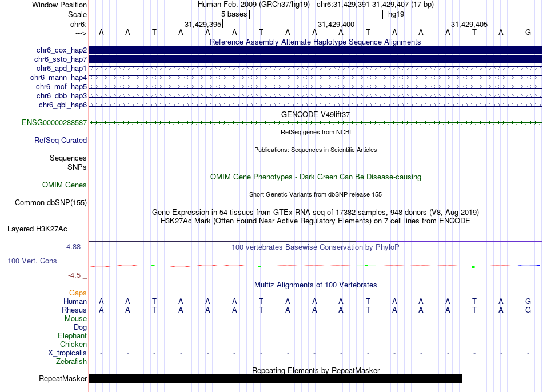This screenshot has width=543, height=392.
Task: Click the Gaps label in Multiz track
Action: point(78,293)
